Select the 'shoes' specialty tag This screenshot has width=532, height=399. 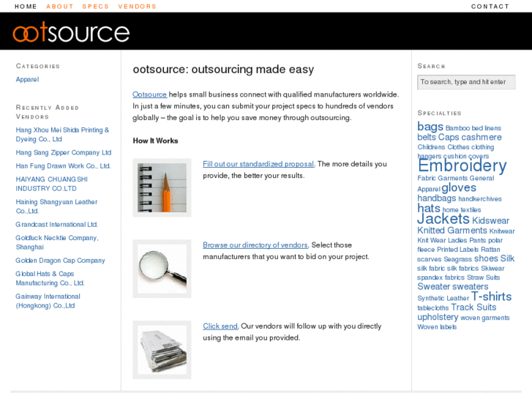tap(486, 258)
